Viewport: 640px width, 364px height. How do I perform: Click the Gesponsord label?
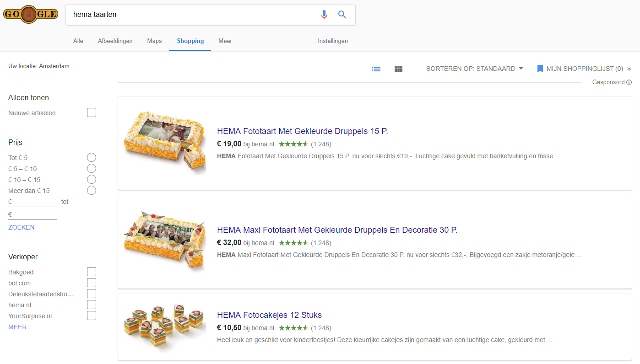pyautogui.click(x=608, y=82)
